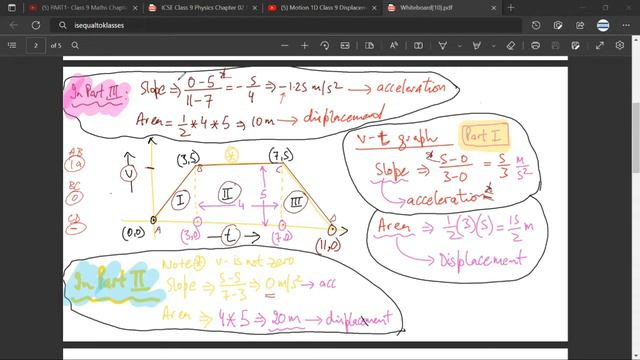The image size is (640, 360).
Task: Switch to PART1- Class 9 Maths tab
Action: pos(84,7)
